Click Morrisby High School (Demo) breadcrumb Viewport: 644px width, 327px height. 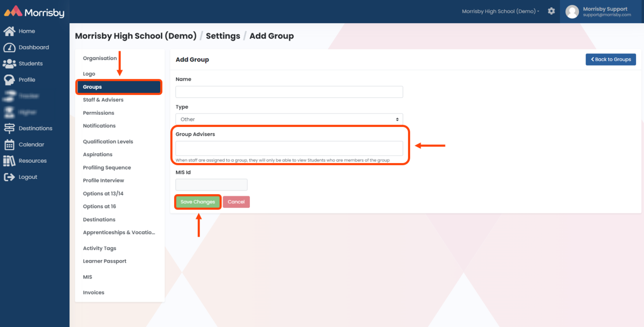136,36
